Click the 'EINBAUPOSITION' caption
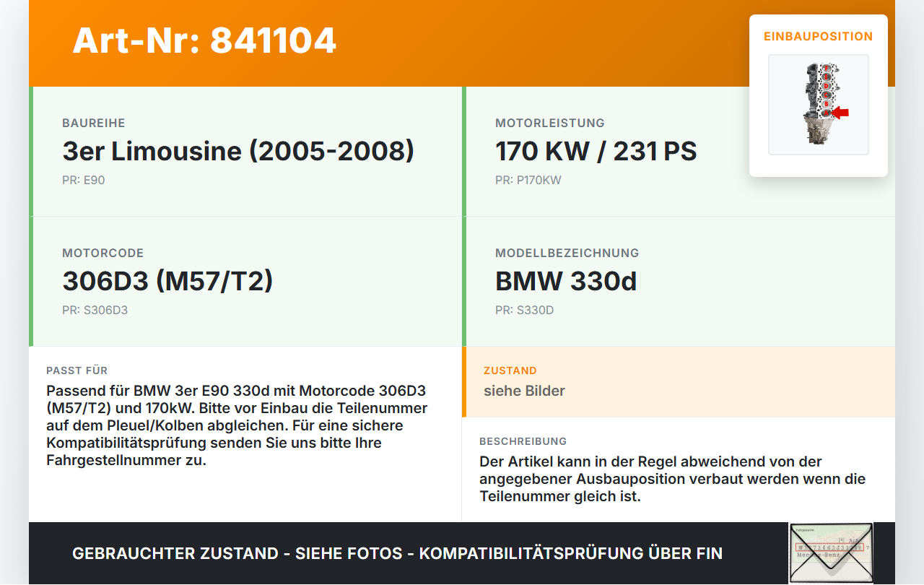 click(x=819, y=36)
